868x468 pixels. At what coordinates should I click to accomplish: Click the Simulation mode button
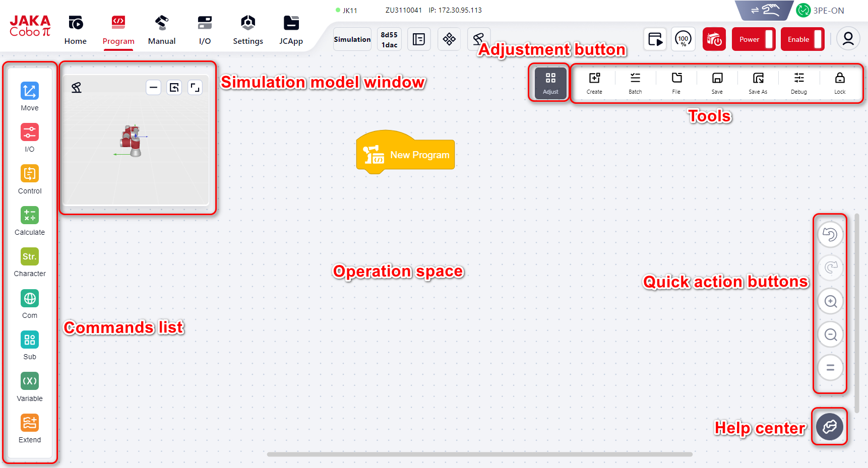click(x=352, y=39)
